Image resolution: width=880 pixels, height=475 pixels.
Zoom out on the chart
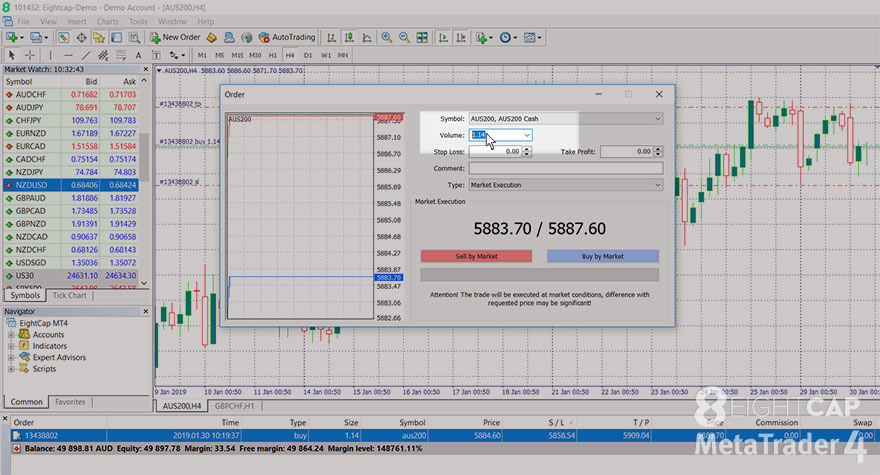tap(404, 38)
